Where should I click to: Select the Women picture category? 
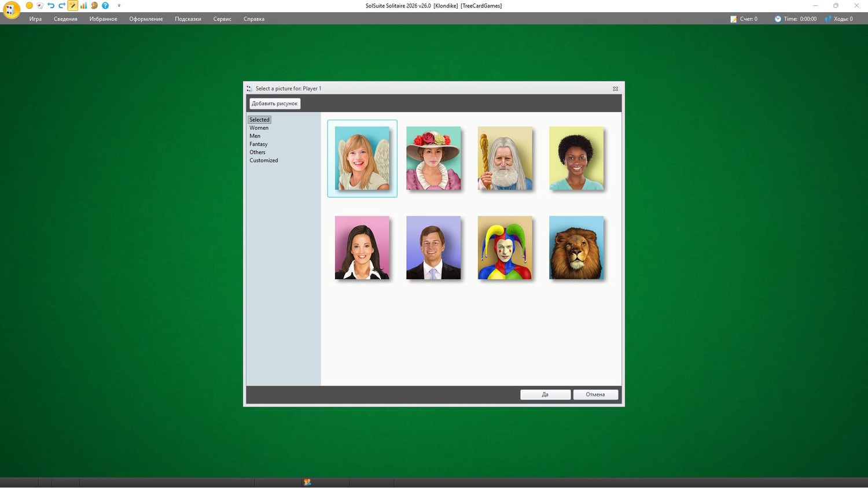pyautogui.click(x=259, y=128)
